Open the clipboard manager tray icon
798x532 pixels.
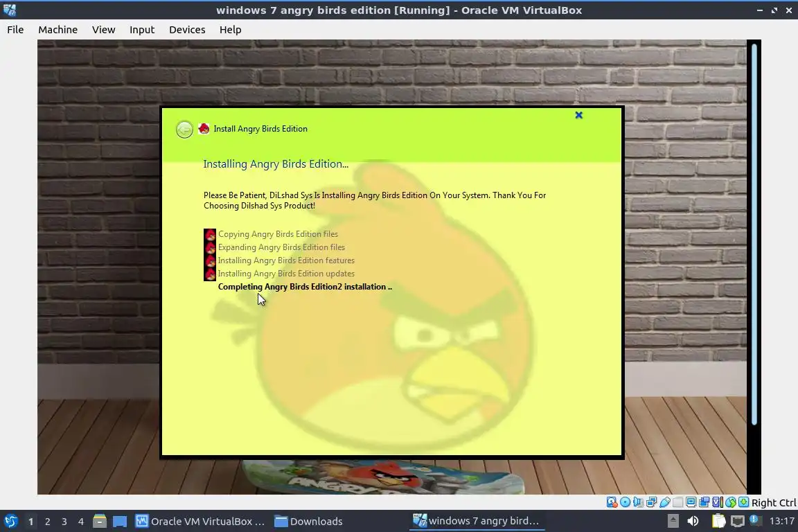click(719, 521)
